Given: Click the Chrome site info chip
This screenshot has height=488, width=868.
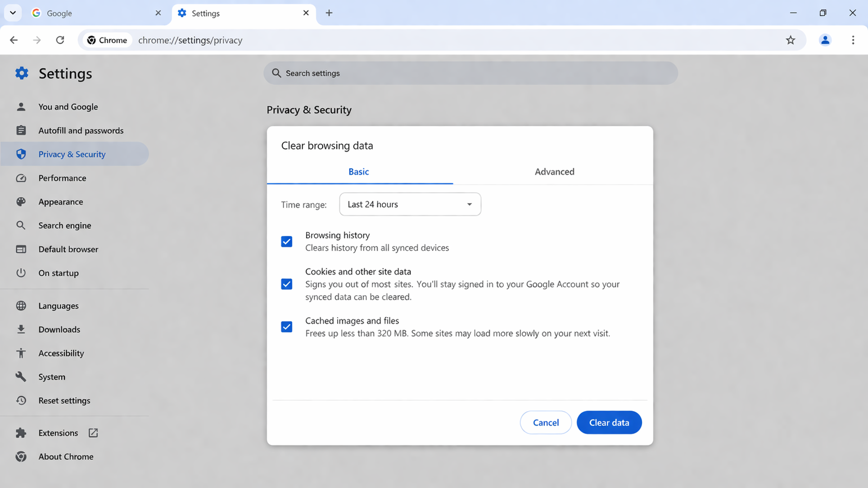Looking at the screenshot, I should point(107,40).
